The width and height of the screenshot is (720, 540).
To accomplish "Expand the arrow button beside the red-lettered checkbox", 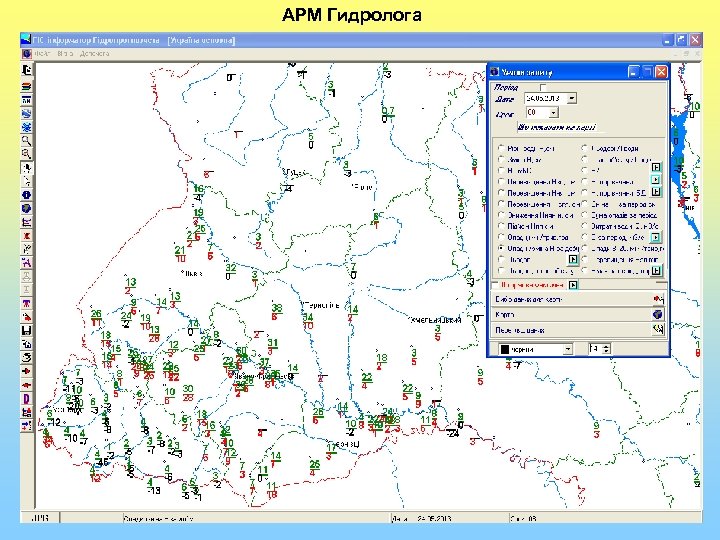I will tap(573, 285).
